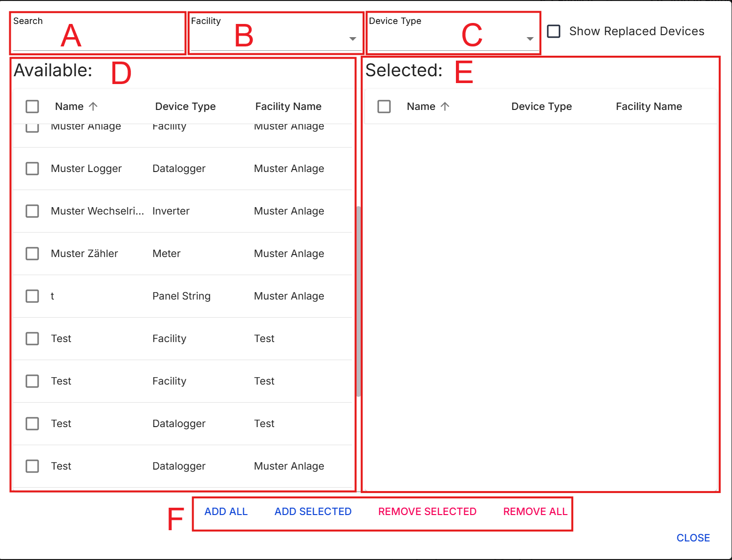732x560 pixels.
Task: Click the sort arrow beside Name in Available table
Action: click(x=93, y=107)
